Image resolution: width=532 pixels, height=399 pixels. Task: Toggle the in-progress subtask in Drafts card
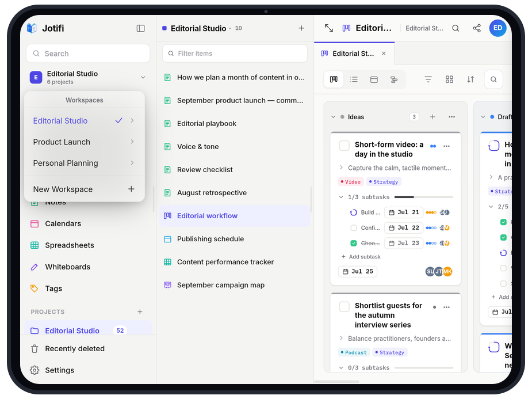503,253
